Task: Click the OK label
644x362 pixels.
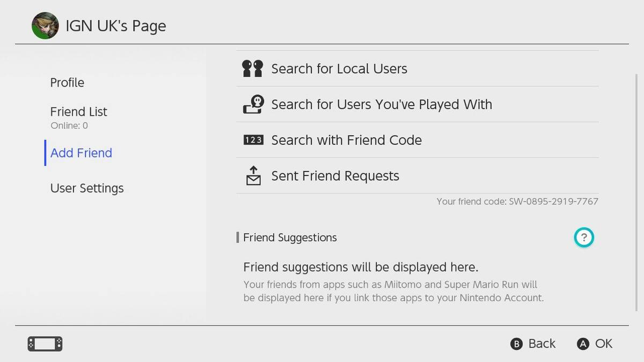Action: click(x=604, y=344)
